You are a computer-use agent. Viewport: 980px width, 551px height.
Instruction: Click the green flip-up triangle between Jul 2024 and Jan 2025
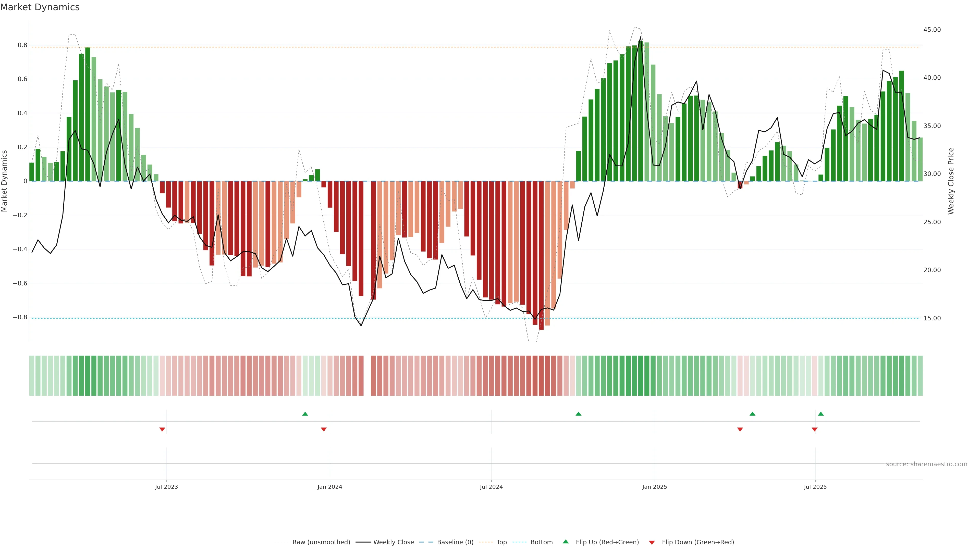578,414
